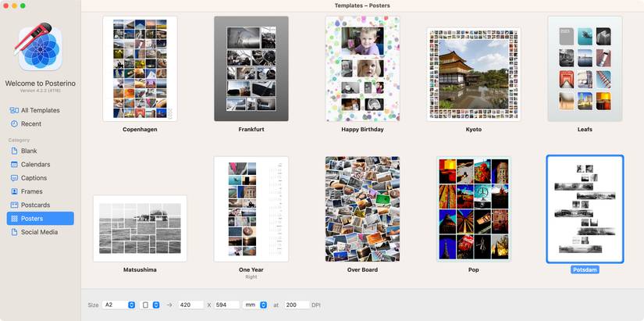The height and width of the screenshot is (321, 644).
Task: Select the Postcards category label
Action: pyautogui.click(x=36, y=205)
